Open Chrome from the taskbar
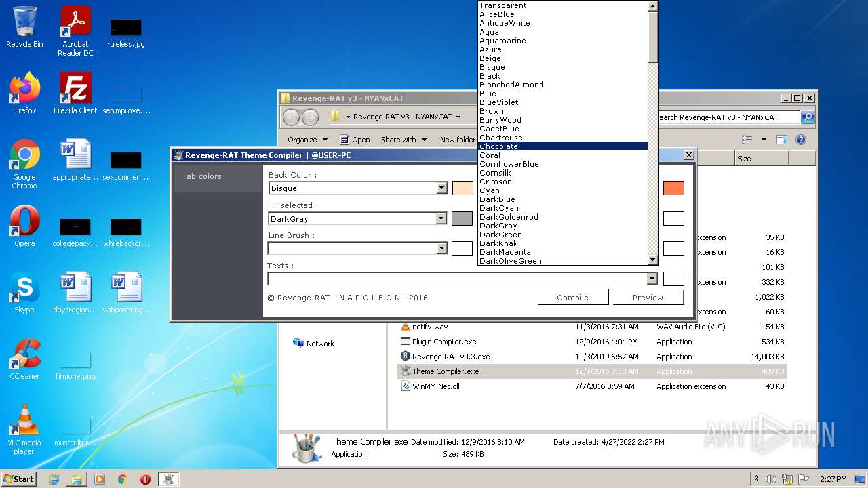 coord(123,479)
